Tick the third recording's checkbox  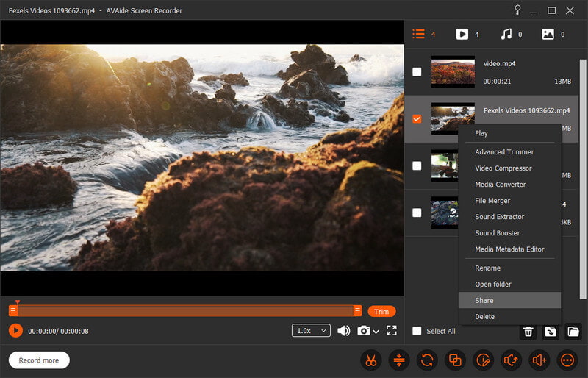(417, 165)
